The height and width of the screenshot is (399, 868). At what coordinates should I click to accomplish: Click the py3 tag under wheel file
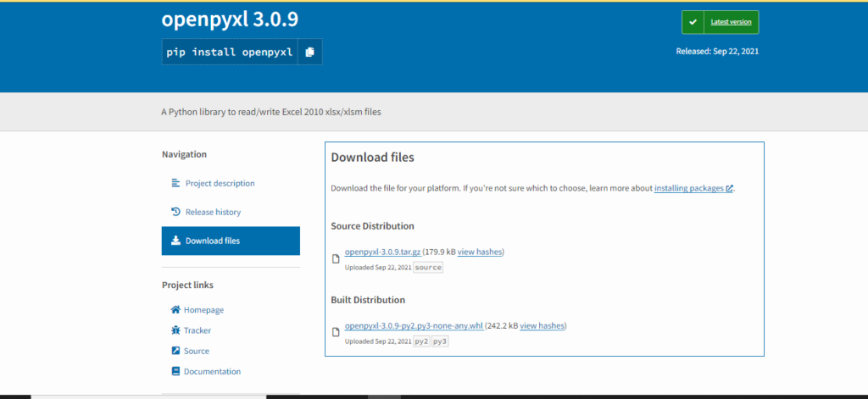tap(440, 341)
